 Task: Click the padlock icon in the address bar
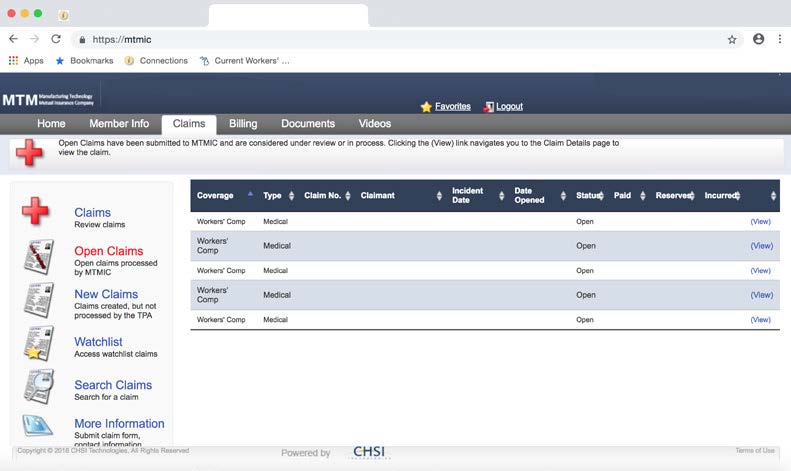click(x=82, y=39)
